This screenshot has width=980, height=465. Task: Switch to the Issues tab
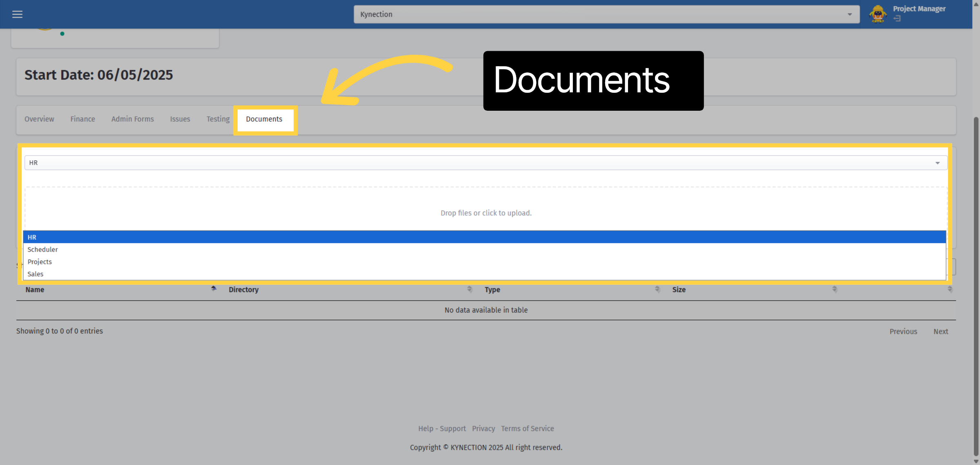pos(180,119)
